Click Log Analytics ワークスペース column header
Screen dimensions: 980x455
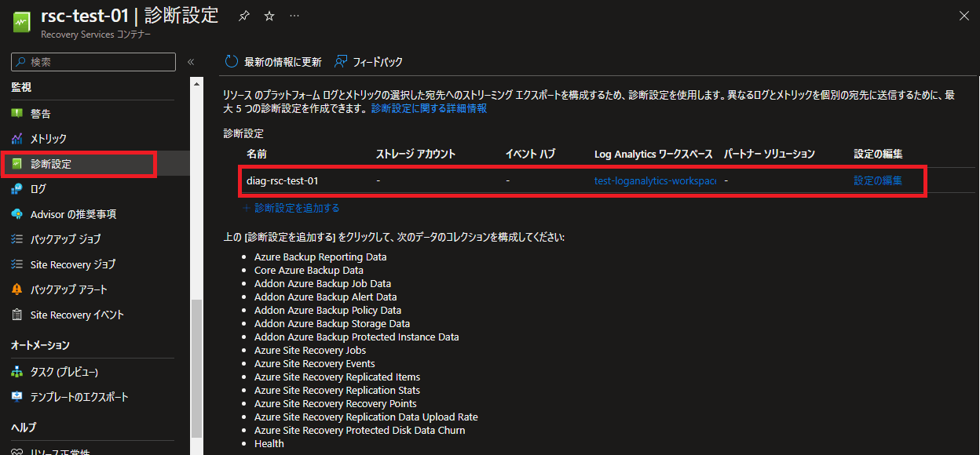click(653, 154)
